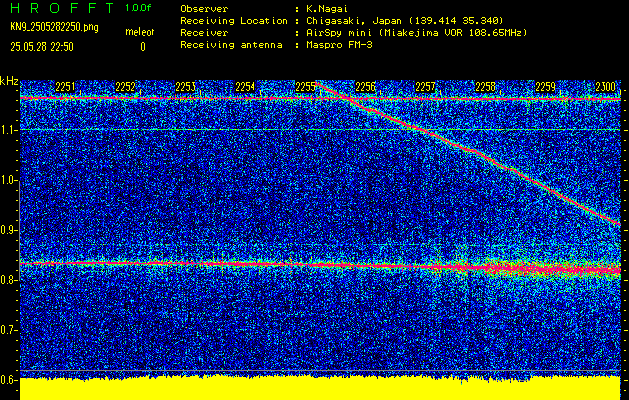Select the Observer field label
The image size is (629, 400).
click(204, 8)
